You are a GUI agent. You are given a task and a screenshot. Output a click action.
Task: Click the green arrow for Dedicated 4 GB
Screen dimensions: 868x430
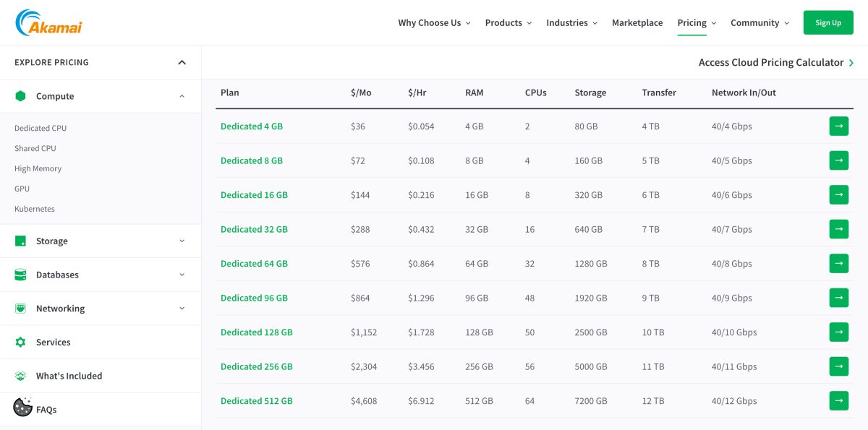tap(839, 126)
